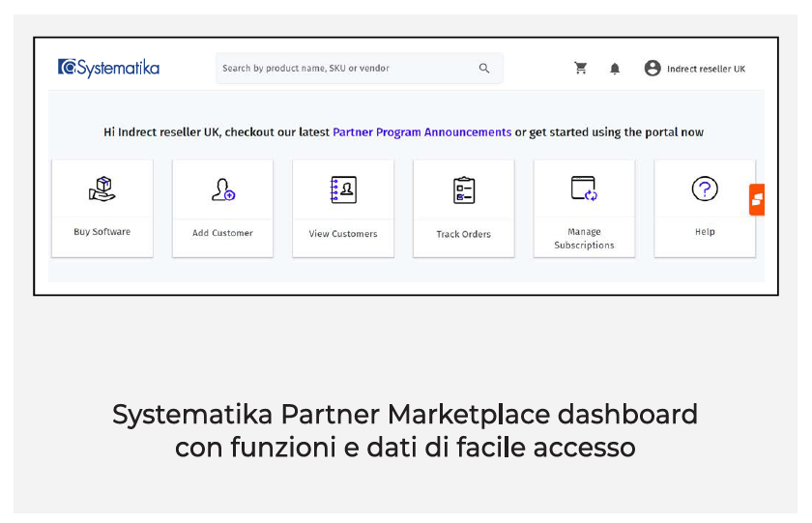Screen dimensions: 812x523
Task: Click the Systematika logo
Action: [108, 68]
